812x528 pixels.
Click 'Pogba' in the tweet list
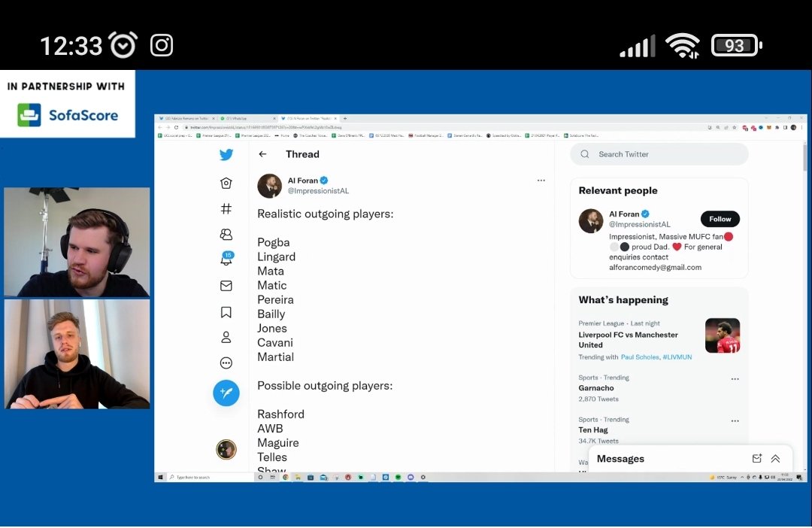coord(274,242)
